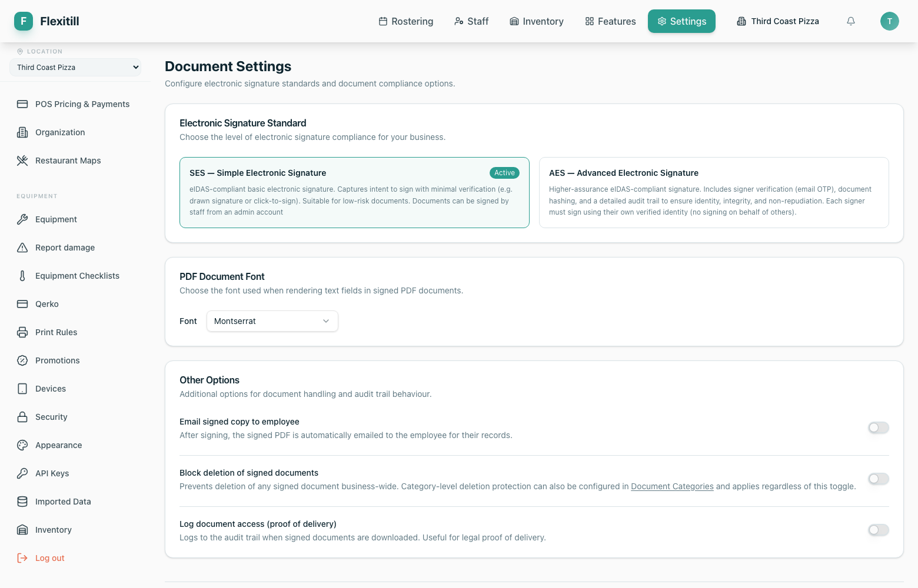Click the Equipment Checklists thermometer icon

tap(22, 276)
